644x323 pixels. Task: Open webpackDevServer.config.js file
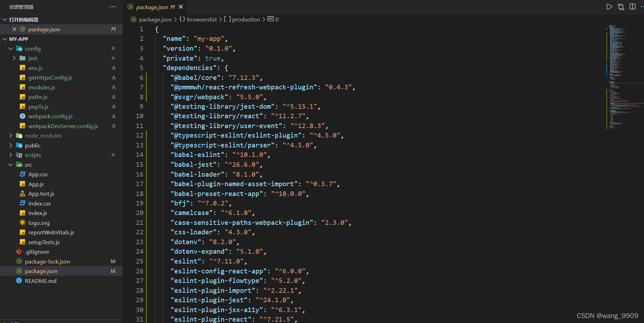click(63, 126)
